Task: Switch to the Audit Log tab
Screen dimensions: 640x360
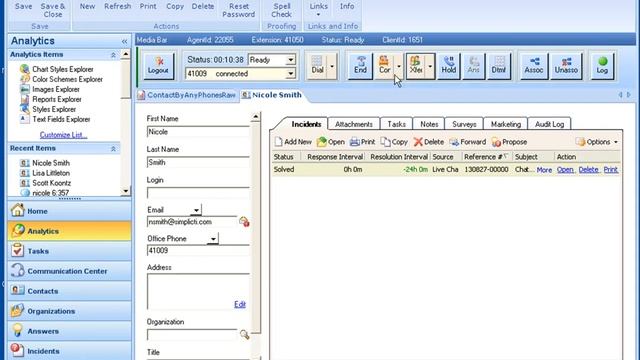Action: 549,124
